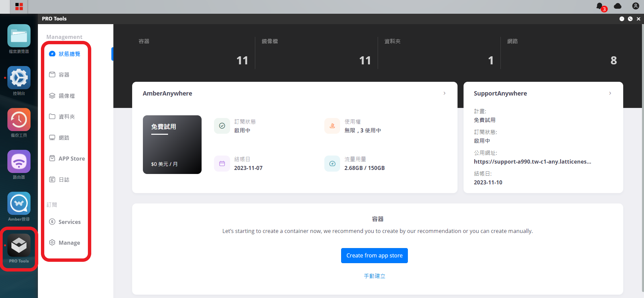Click the Manage gear icon
The image size is (644, 298).
click(52, 242)
